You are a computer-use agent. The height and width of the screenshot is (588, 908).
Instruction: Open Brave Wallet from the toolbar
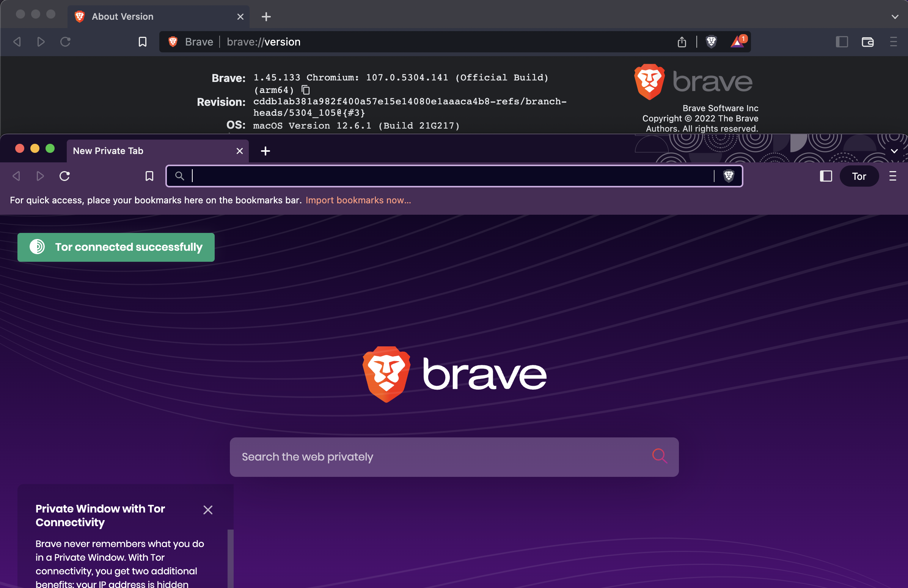[x=867, y=42]
